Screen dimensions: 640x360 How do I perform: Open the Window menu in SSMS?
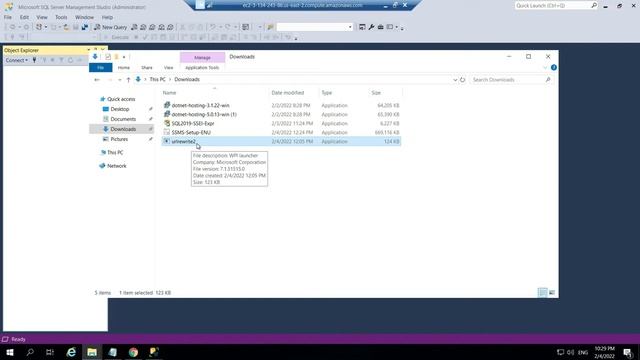[84, 17]
